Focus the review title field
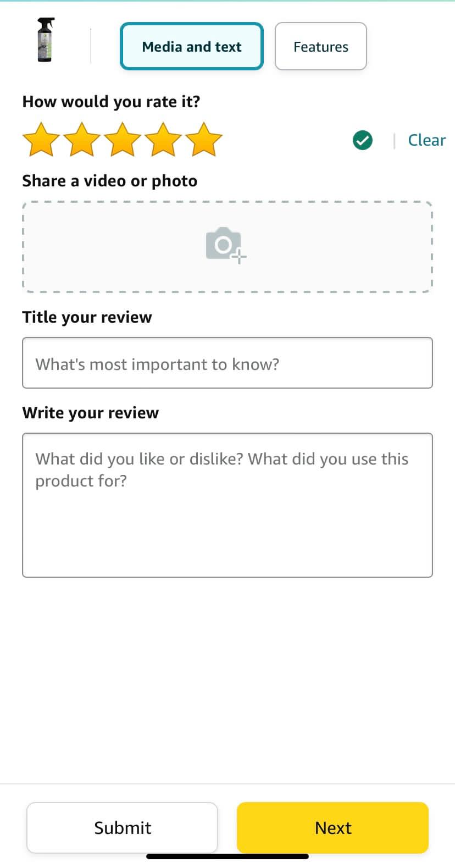The image size is (455, 868). click(227, 363)
